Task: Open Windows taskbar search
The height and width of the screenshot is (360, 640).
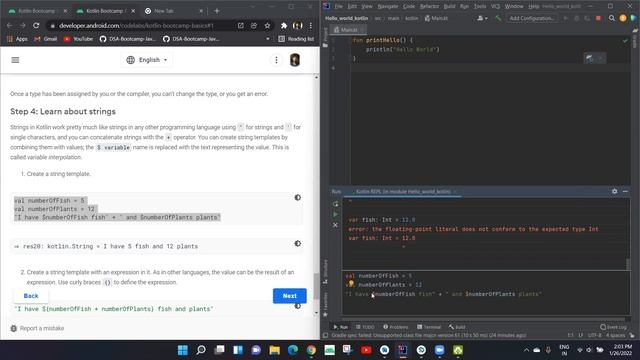Action: (201, 350)
